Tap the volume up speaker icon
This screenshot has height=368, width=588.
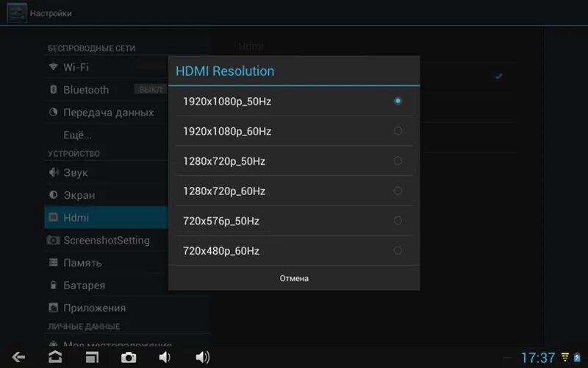pyautogui.click(x=203, y=357)
